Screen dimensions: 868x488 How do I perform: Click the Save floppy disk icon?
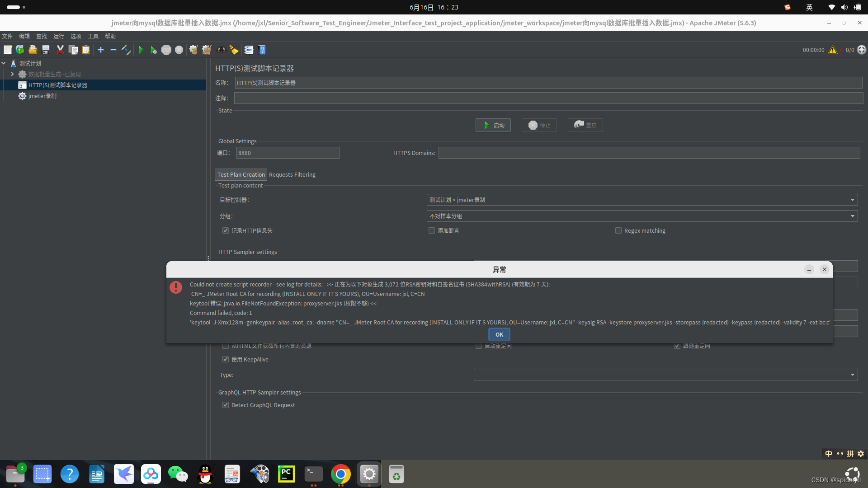(46, 50)
